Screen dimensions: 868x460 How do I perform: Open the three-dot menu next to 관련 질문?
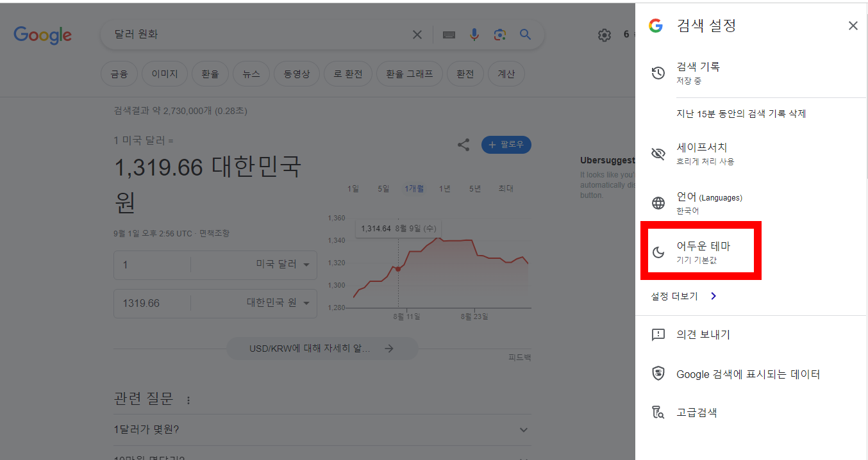[x=188, y=400]
